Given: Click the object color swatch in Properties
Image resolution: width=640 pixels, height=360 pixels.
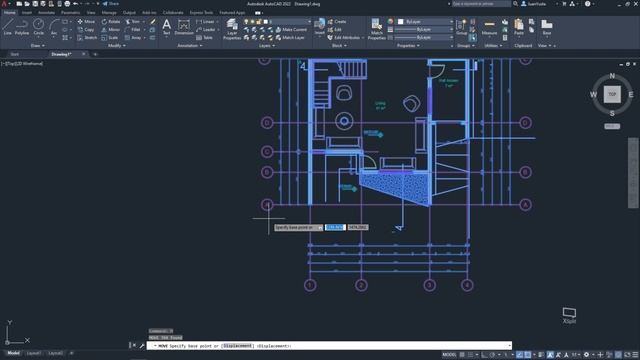Looking at the screenshot, I should 400,21.
